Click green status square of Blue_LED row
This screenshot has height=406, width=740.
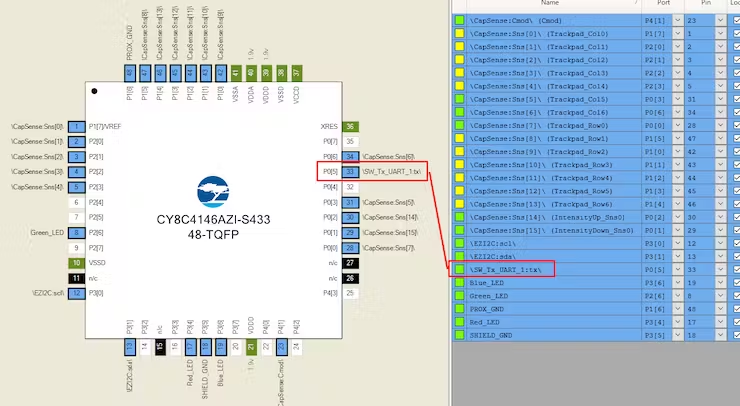coord(459,283)
